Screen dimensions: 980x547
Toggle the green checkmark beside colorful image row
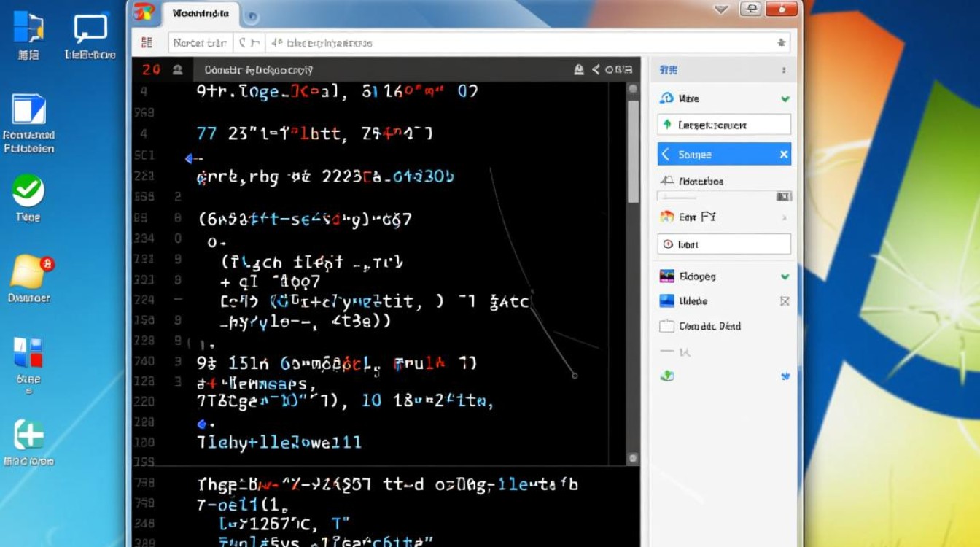pos(785,276)
